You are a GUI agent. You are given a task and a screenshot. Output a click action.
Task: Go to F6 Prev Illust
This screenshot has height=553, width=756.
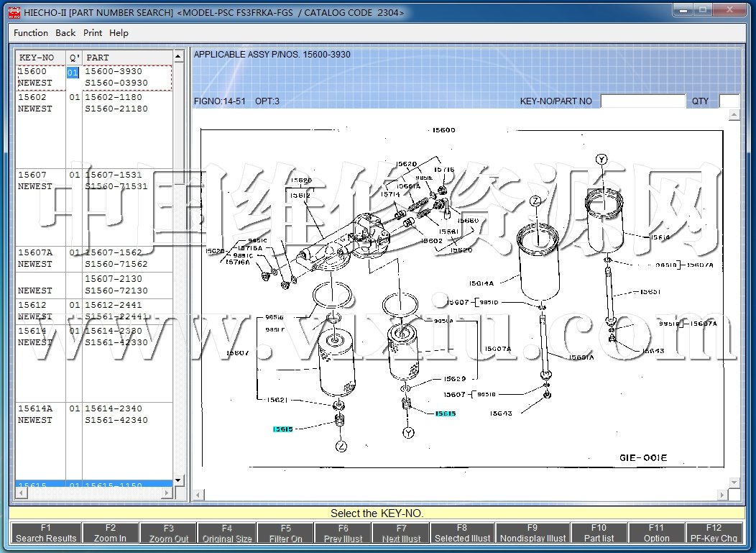tap(343, 533)
